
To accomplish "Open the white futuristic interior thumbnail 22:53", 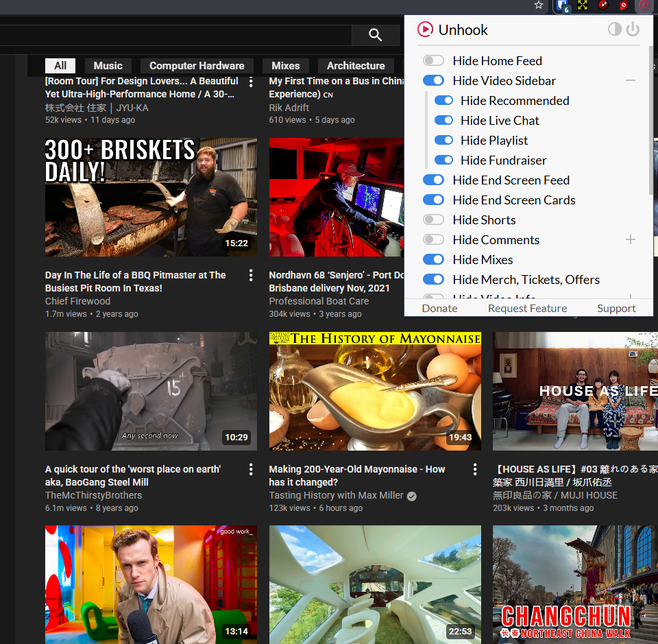I will (375, 584).
